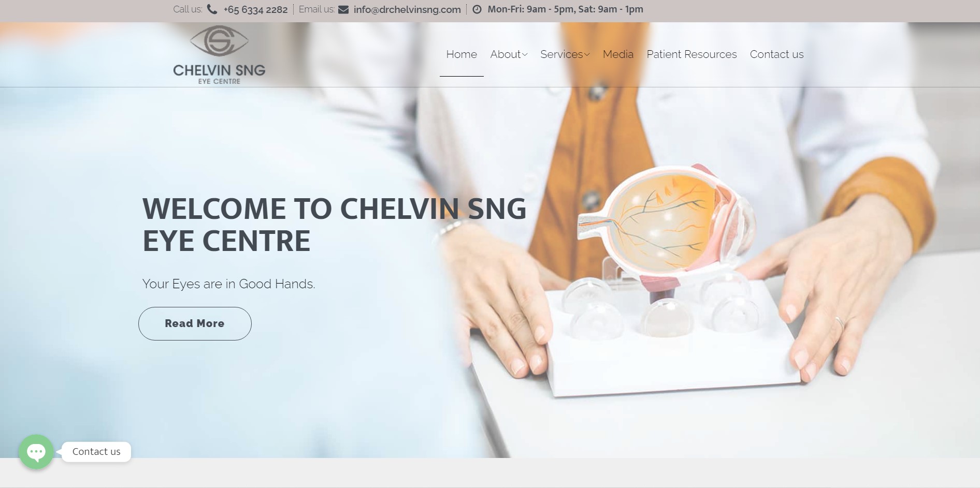Click the Read More button
This screenshot has width=980, height=488.
click(x=195, y=323)
